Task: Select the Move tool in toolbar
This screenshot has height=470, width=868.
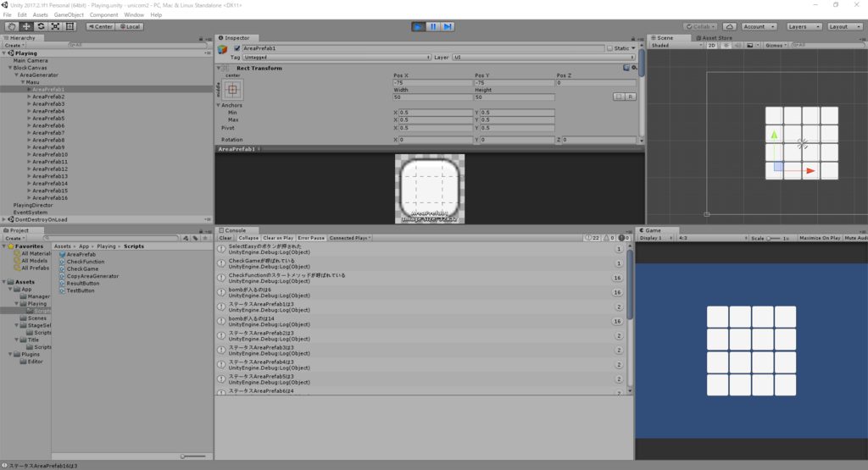Action: 26,26
